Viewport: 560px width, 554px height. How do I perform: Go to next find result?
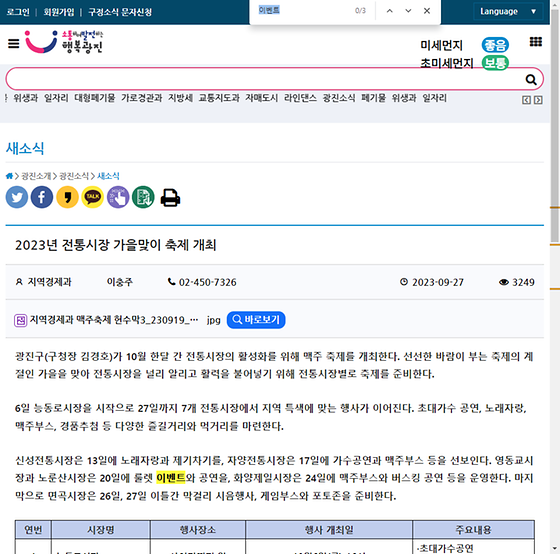pyautogui.click(x=408, y=11)
